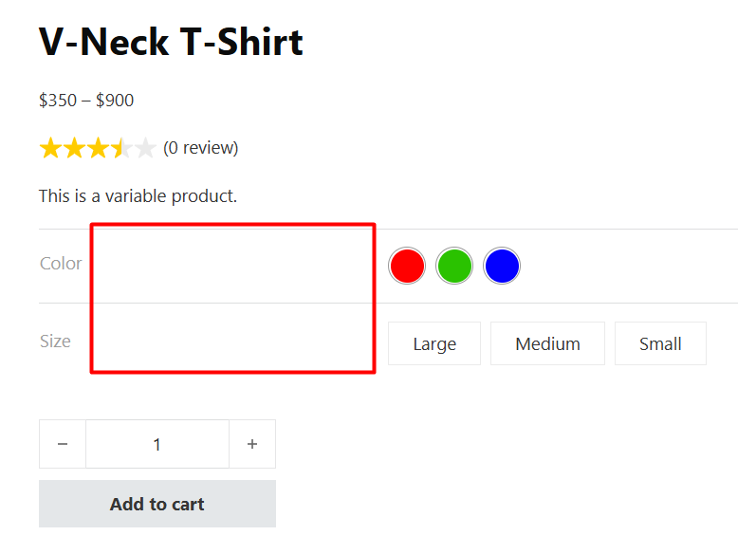Pick the blue color swatch
756x554 pixels.
click(502, 266)
